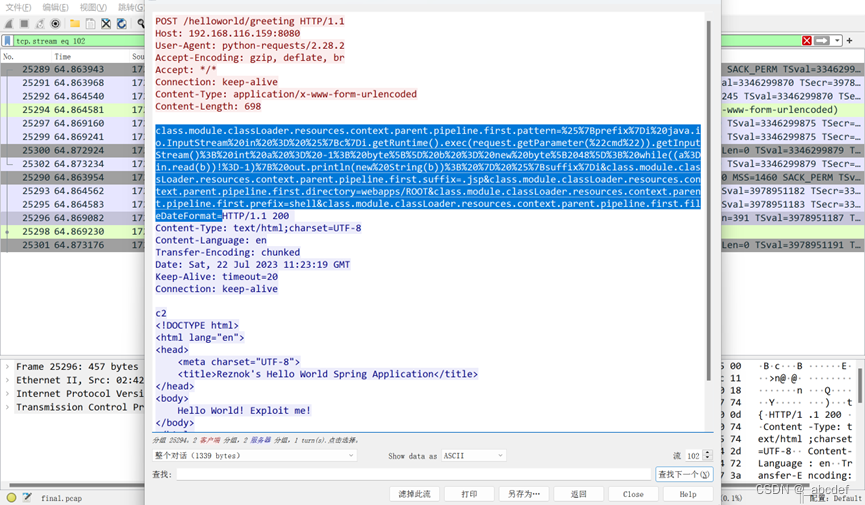Apply display filter with arrow button
Viewport: 865px width, 505px height.
pos(822,41)
